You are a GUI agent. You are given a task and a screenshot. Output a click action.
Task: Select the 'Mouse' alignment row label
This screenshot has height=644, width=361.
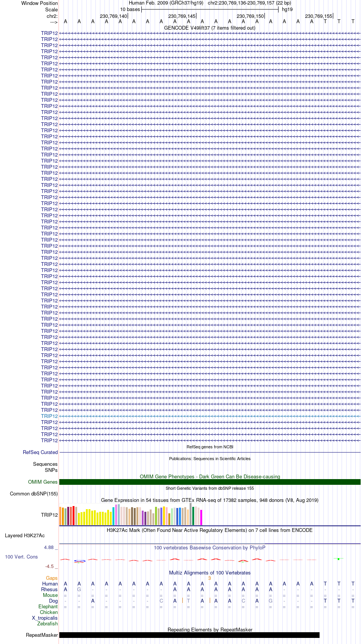pos(50,595)
